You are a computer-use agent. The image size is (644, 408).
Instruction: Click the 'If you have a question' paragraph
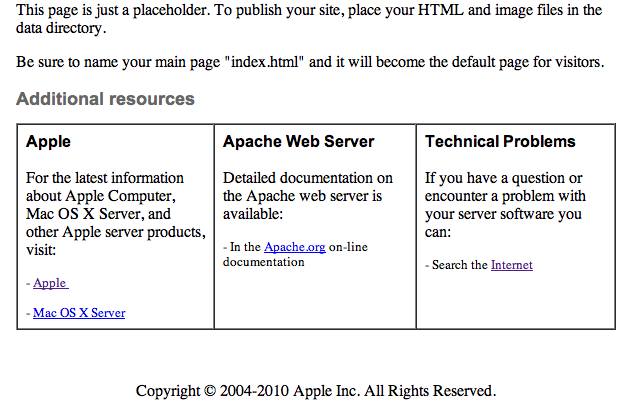click(505, 205)
